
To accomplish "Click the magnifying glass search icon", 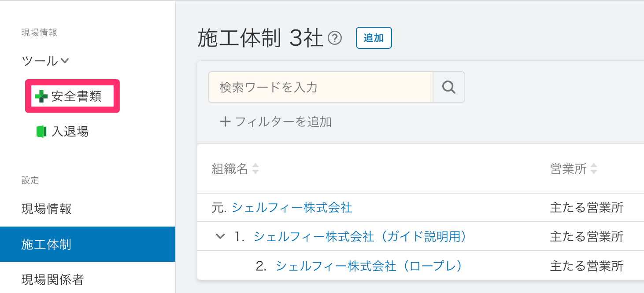I will (448, 87).
